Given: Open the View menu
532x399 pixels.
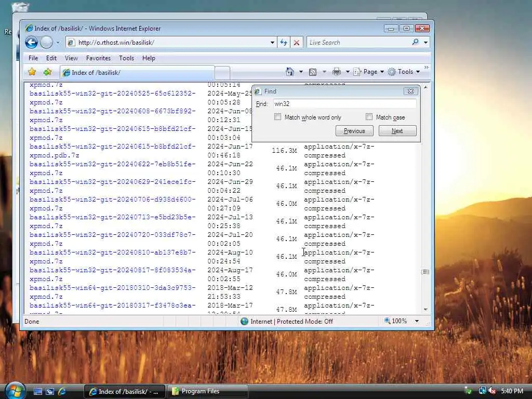Looking at the screenshot, I should click(71, 58).
